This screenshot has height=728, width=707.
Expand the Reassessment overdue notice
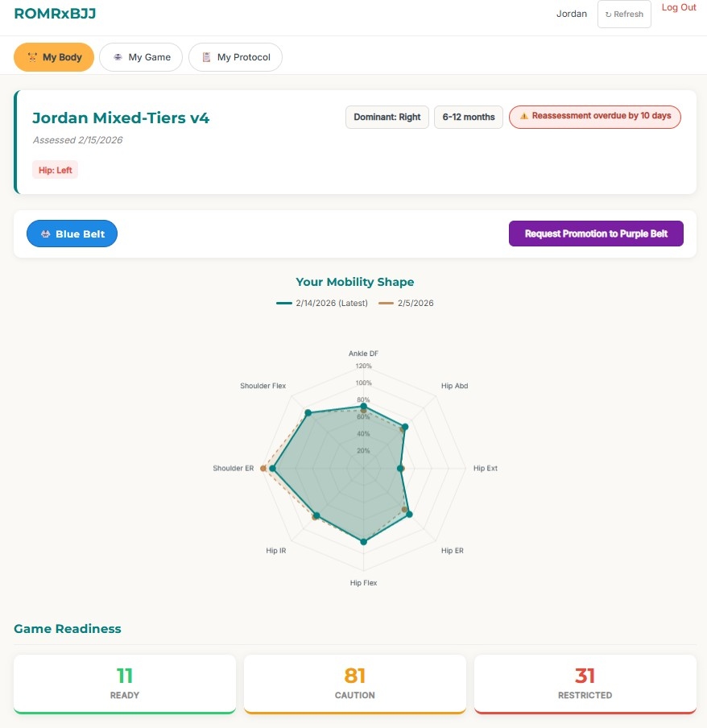click(593, 117)
